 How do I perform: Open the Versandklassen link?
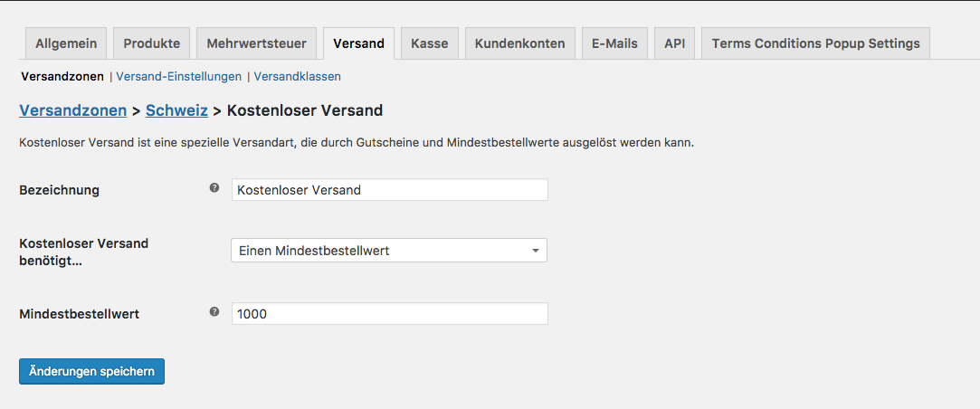pyautogui.click(x=297, y=77)
